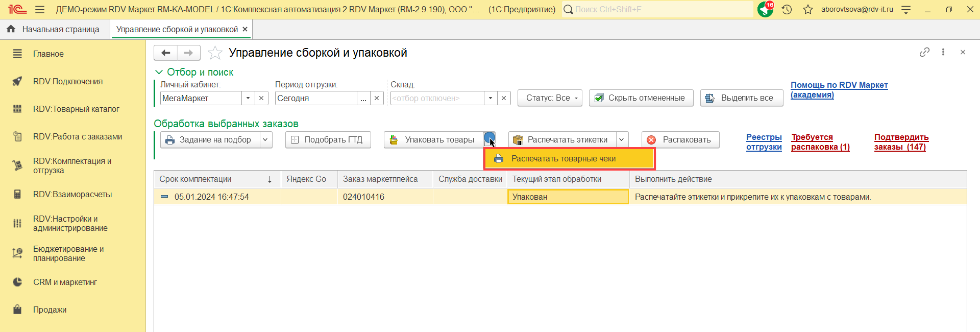
Task: Navigate back with the left arrow
Action: tap(165, 53)
